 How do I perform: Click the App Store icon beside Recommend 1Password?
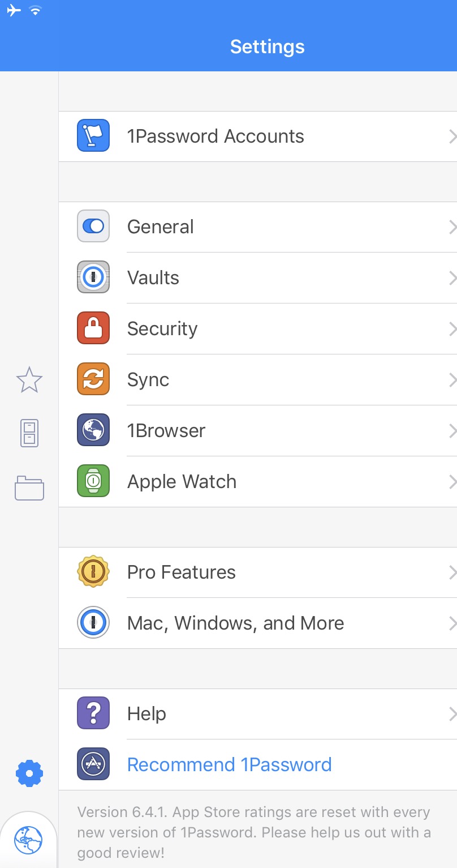click(93, 764)
